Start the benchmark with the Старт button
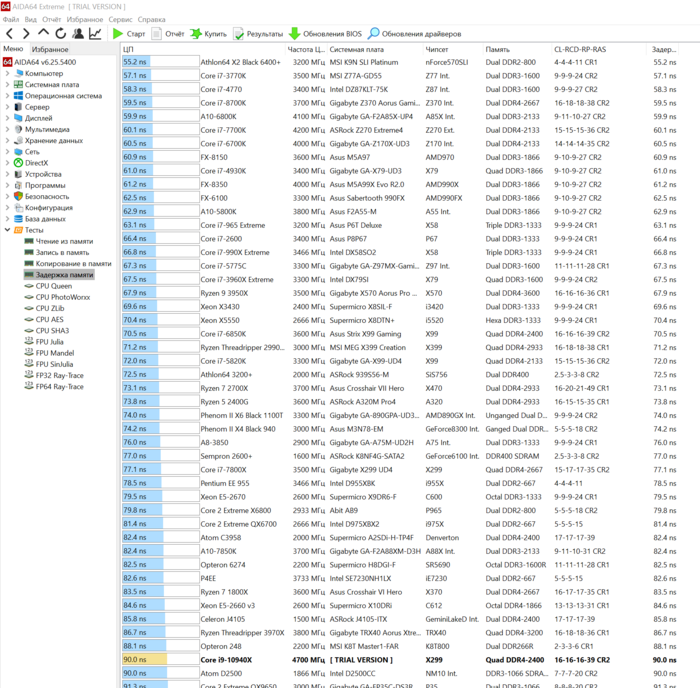 (129, 34)
